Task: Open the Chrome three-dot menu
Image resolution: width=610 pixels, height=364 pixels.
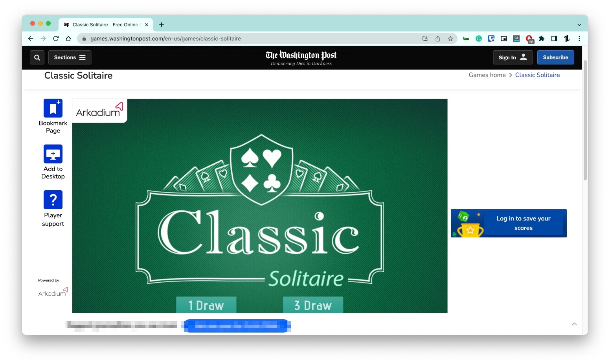Action: tap(579, 39)
